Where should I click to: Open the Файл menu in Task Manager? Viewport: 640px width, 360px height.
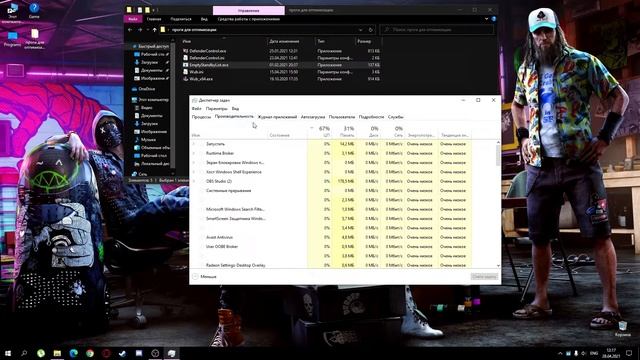click(196, 109)
